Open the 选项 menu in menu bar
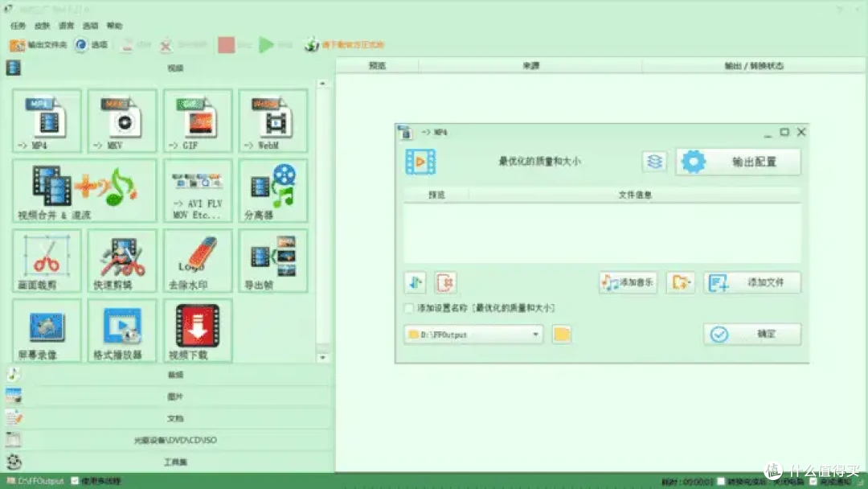Screen dimensions: 868x489 (x=90, y=26)
